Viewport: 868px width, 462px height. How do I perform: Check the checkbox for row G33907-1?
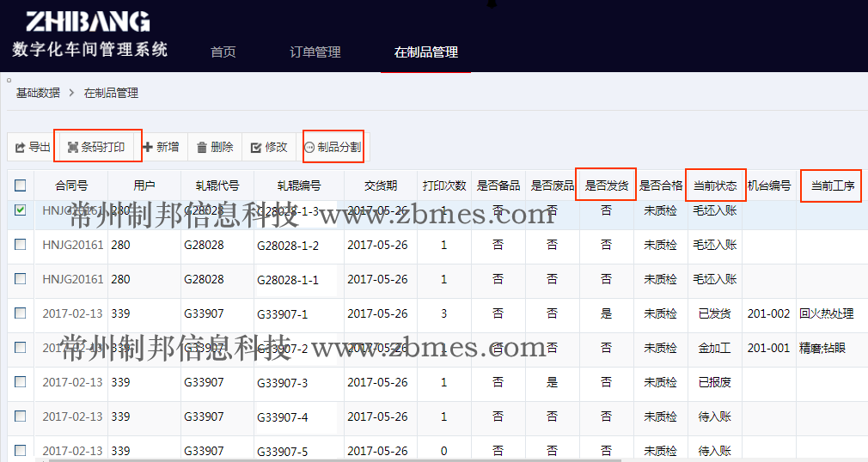(21, 313)
